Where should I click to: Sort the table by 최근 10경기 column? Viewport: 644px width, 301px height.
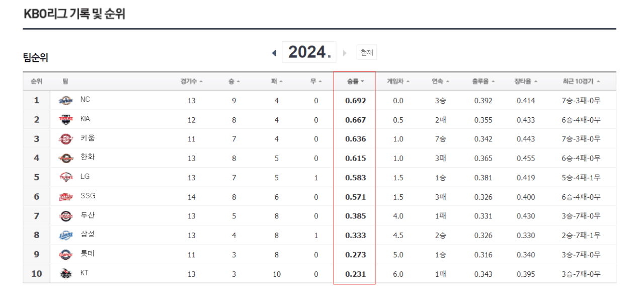tap(581, 82)
